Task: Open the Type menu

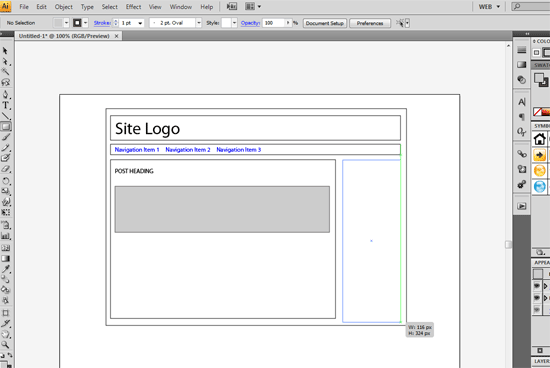Action: click(87, 7)
